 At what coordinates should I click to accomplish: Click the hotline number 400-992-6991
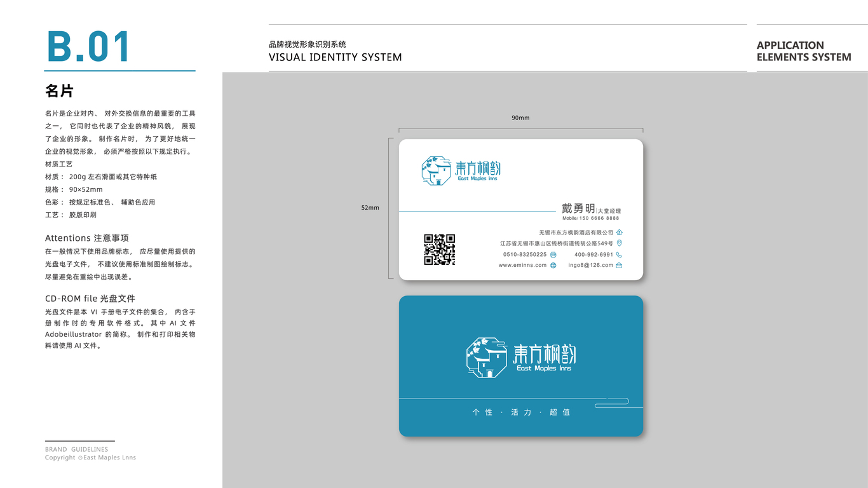(x=594, y=255)
